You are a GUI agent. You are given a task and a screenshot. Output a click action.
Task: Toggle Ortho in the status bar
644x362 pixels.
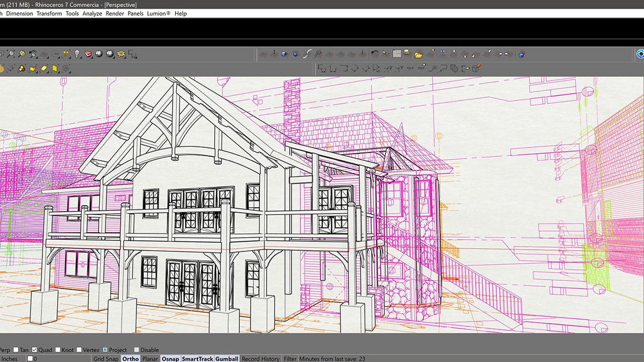point(130,359)
